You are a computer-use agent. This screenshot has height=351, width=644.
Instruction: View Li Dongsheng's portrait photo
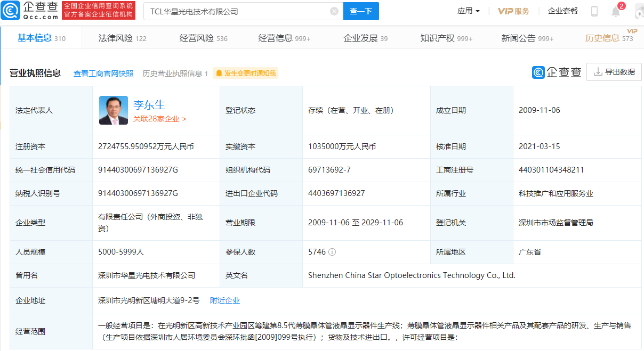[x=114, y=110]
